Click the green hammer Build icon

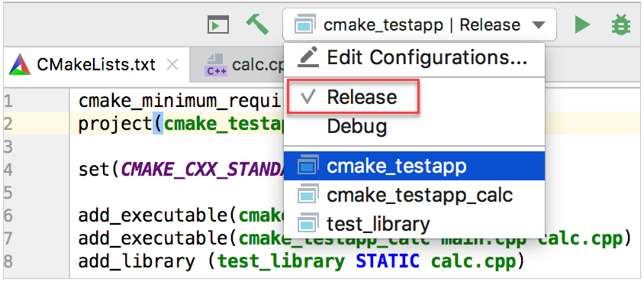[x=257, y=24]
